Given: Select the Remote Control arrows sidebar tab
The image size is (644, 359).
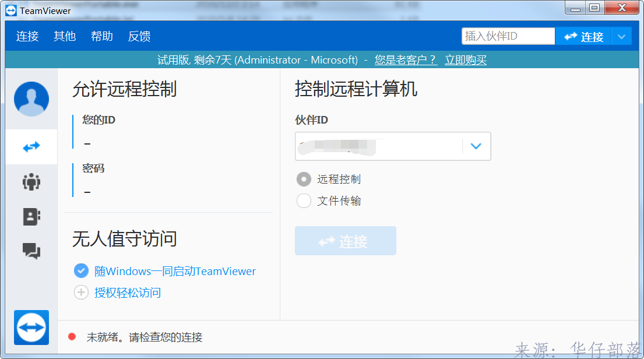Looking at the screenshot, I should click(31, 147).
